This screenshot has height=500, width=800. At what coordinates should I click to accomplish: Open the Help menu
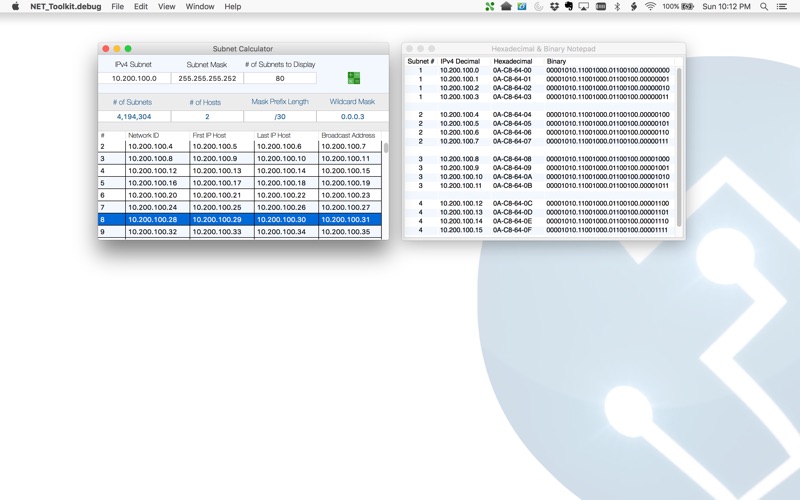(233, 6)
